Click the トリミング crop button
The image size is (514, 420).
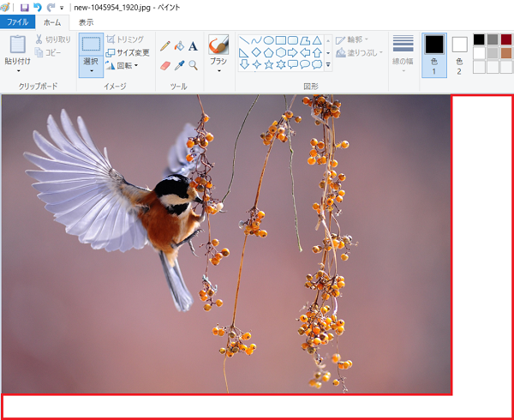125,39
